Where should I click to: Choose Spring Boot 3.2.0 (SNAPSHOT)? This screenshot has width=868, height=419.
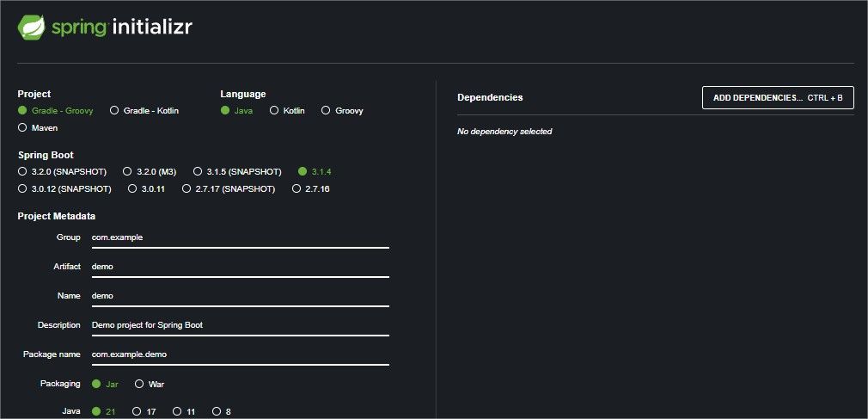tap(62, 172)
